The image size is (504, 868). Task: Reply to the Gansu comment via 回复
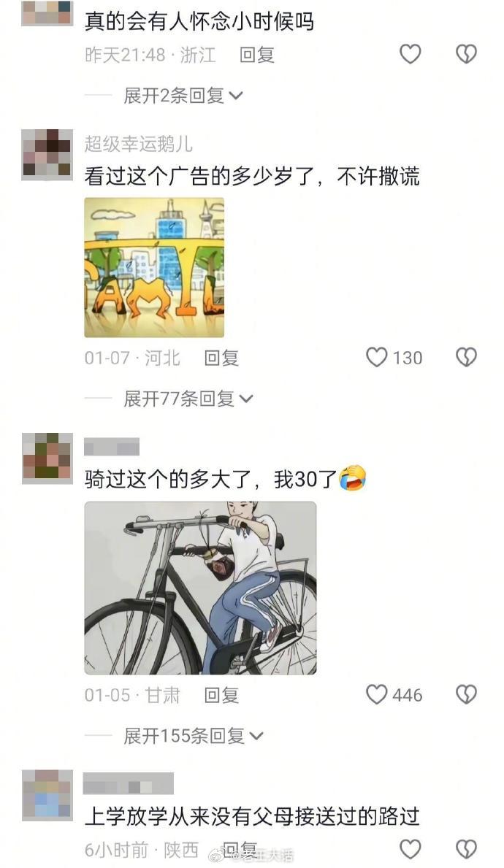(221, 695)
